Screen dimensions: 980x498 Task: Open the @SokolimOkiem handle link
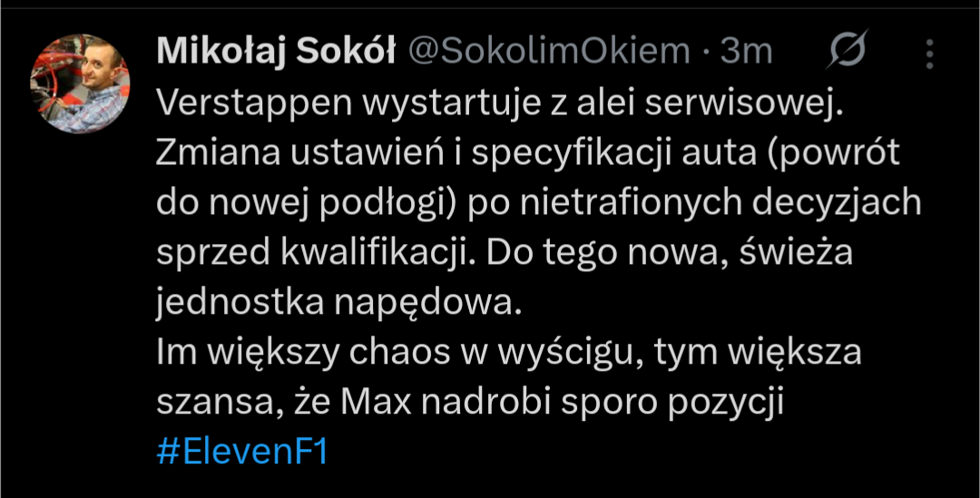coord(549,53)
